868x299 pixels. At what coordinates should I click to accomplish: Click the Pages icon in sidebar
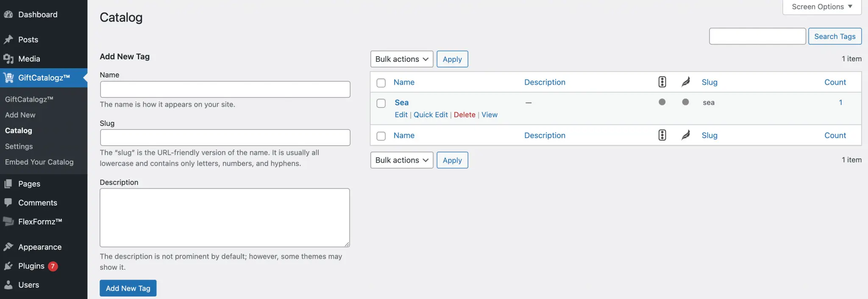coord(8,184)
